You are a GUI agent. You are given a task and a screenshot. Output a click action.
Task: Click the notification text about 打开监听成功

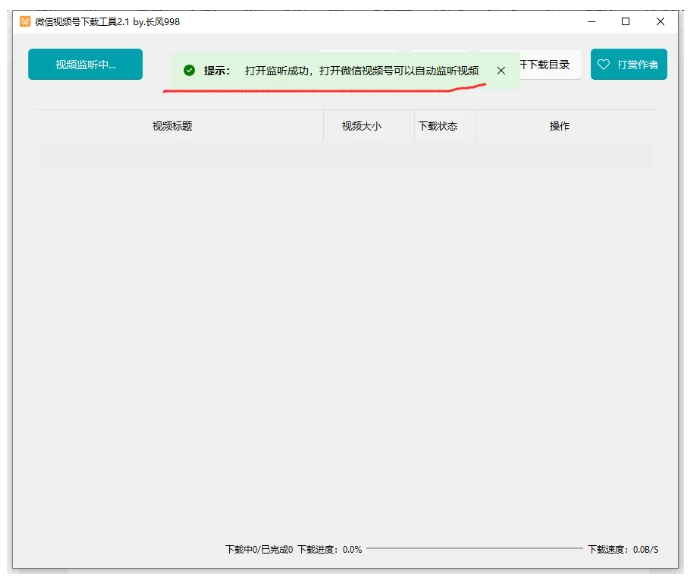point(361,71)
